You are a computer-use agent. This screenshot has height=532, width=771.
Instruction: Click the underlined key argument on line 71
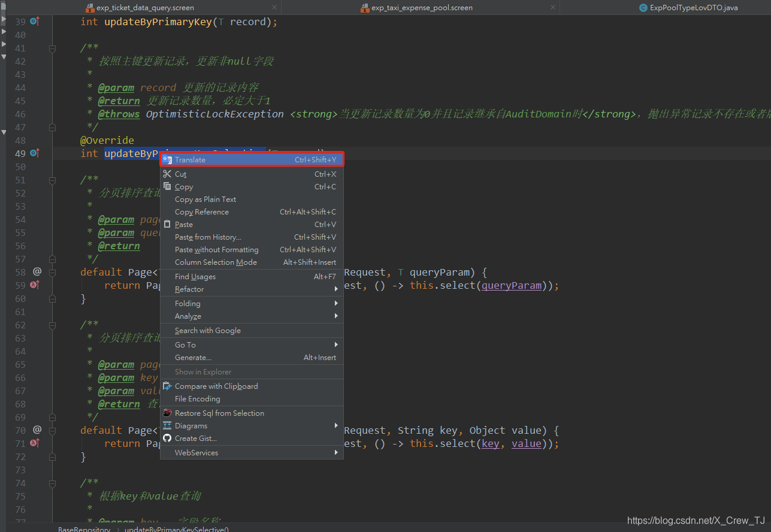pos(491,443)
